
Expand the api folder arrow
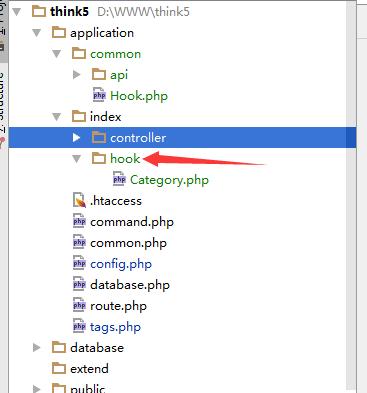(77, 75)
